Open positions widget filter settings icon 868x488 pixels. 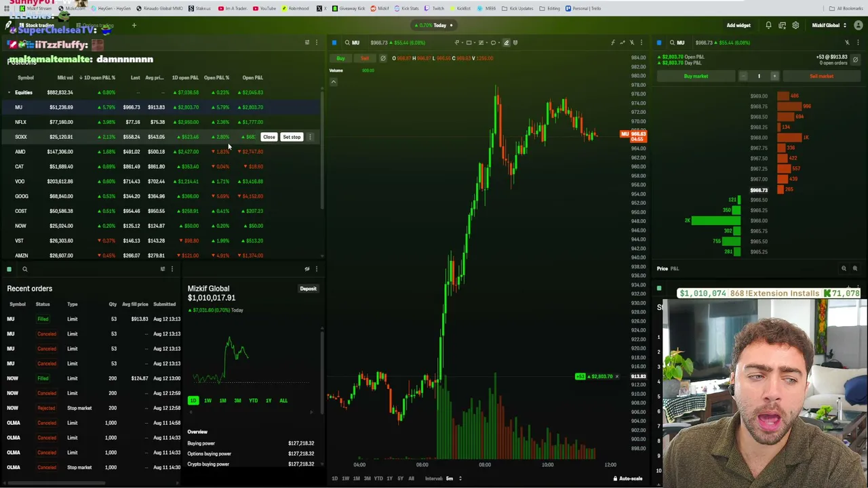tap(307, 43)
